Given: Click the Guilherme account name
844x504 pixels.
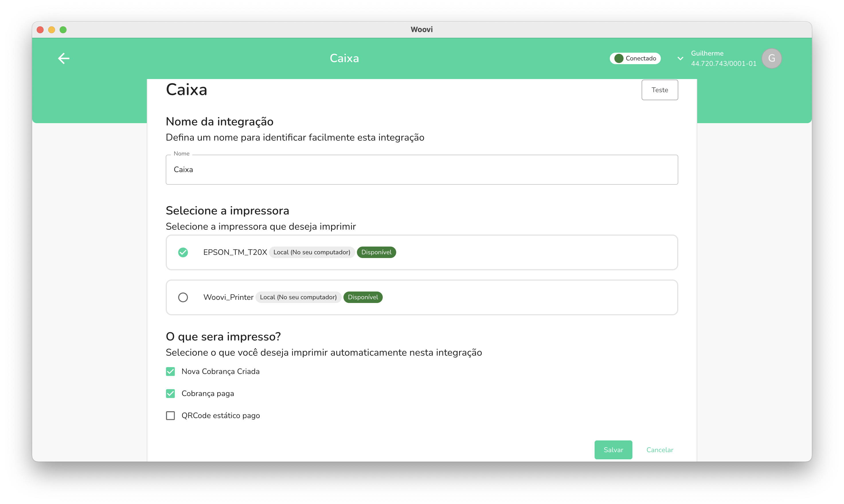Looking at the screenshot, I should tap(707, 53).
